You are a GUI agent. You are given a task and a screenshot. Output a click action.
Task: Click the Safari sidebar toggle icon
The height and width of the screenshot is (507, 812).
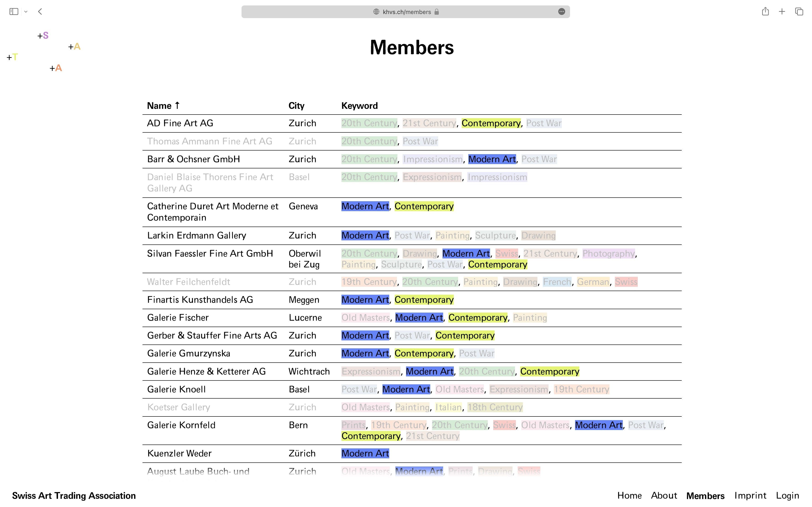click(x=14, y=12)
